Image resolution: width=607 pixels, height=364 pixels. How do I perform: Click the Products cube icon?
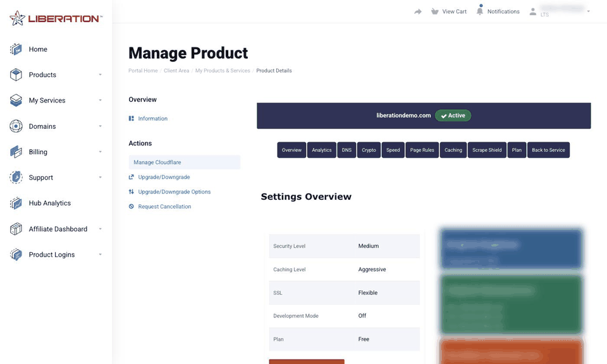click(x=16, y=75)
